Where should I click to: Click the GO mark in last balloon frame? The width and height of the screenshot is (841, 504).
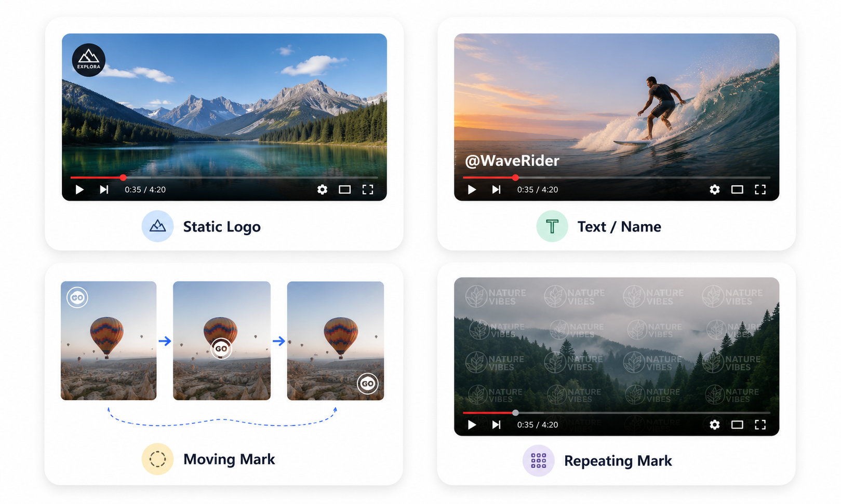368,384
